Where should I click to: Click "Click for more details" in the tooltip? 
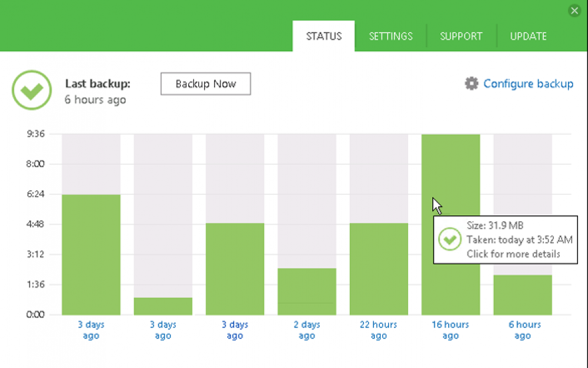click(x=513, y=254)
